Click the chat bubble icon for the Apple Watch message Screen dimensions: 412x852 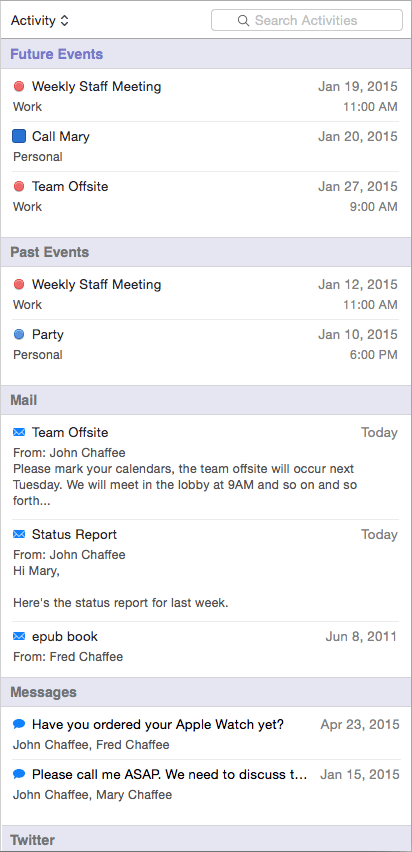(x=19, y=724)
